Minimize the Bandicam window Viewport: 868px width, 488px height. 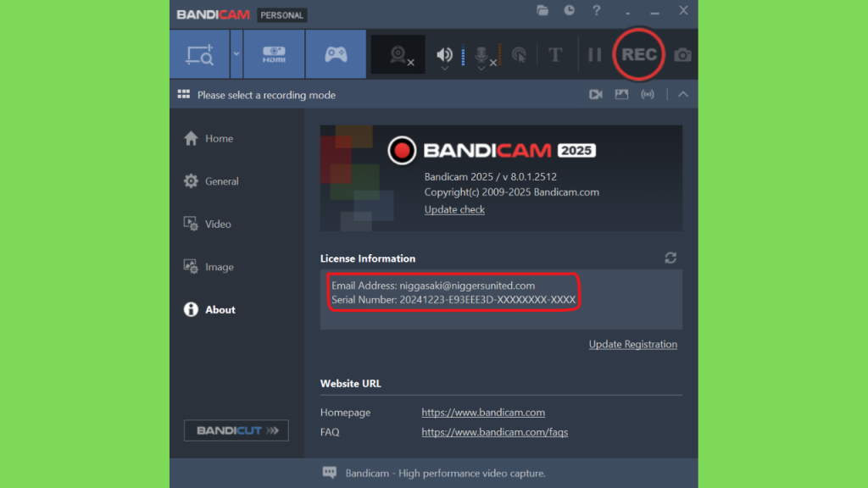[x=655, y=13]
